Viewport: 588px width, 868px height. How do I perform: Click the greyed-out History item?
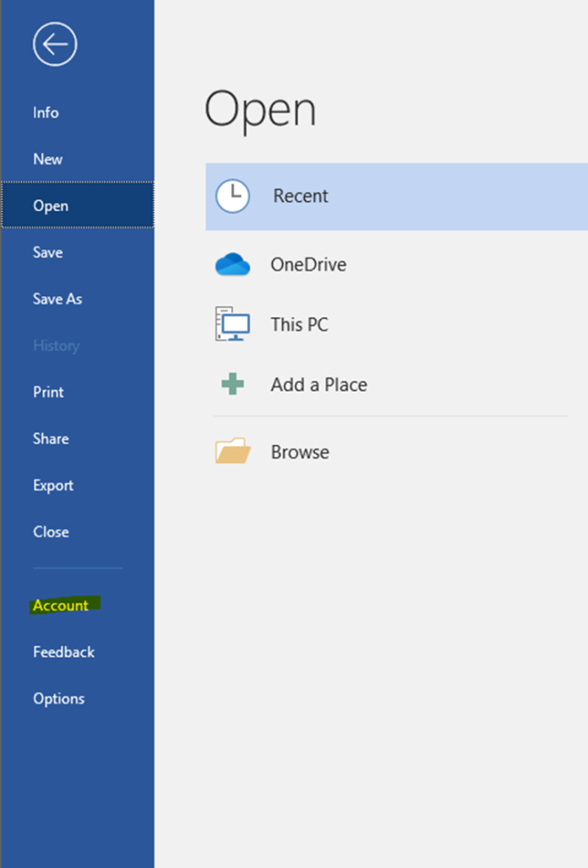click(56, 346)
